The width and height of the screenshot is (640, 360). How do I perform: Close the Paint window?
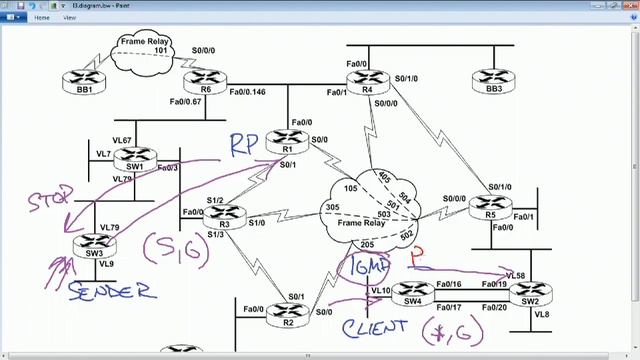click(630, 5)
